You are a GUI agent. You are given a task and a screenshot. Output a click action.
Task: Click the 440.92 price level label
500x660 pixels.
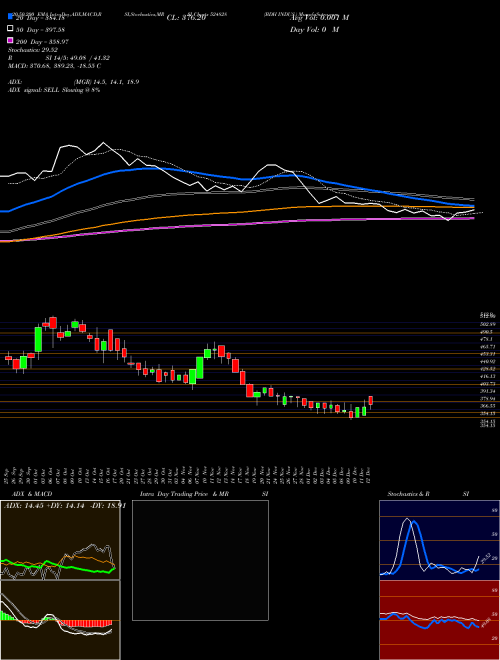[487, 361]
